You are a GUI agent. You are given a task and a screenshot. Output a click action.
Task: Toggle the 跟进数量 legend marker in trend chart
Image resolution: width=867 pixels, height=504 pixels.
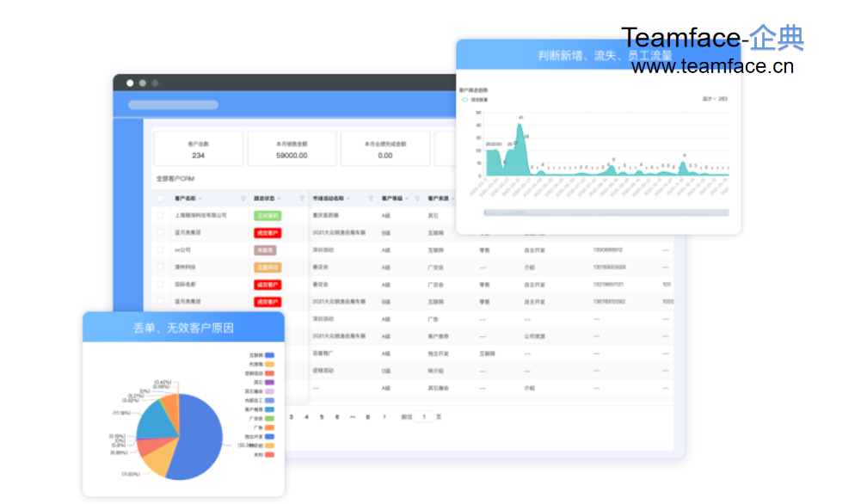(465, 100)
